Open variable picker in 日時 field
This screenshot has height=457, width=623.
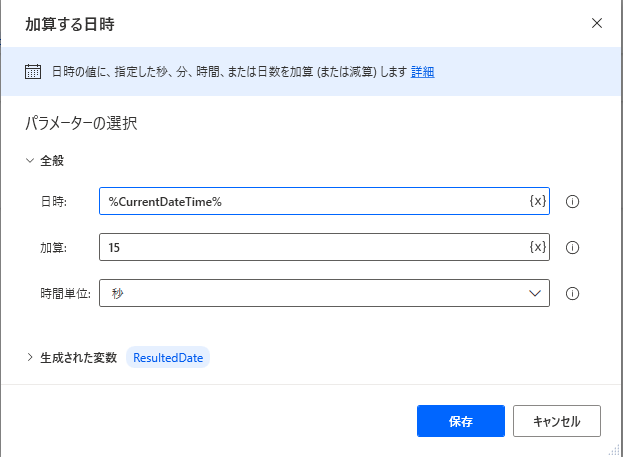(x=538, y=201)
